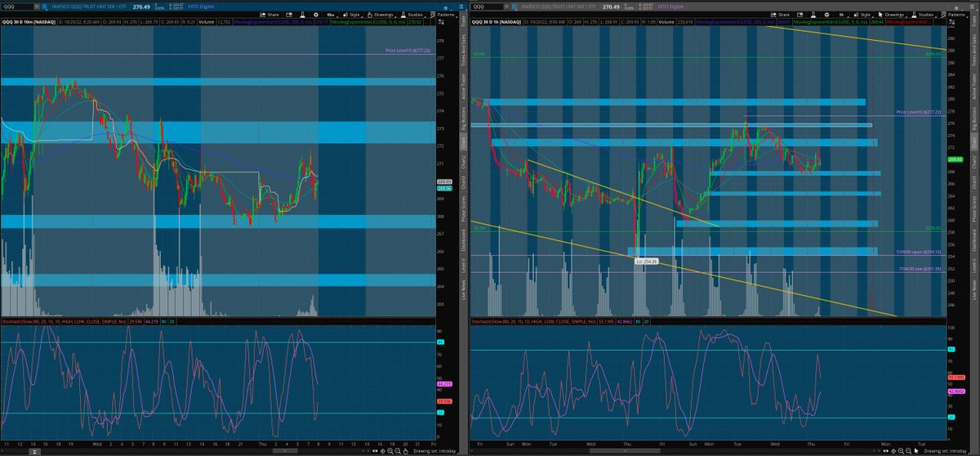Open the Studies menu in right chart
The width and height of the screenshot is (980, 456).
point(924,15)
